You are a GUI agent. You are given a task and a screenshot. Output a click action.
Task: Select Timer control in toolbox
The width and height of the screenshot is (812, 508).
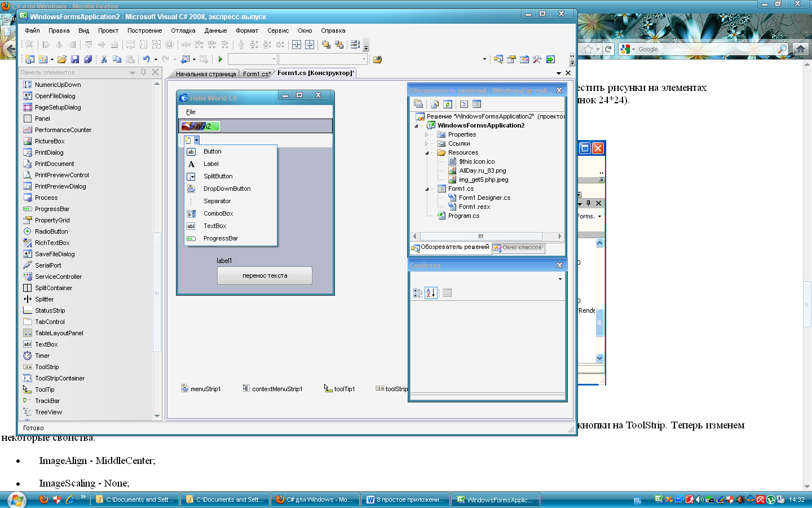click(42, 356)
